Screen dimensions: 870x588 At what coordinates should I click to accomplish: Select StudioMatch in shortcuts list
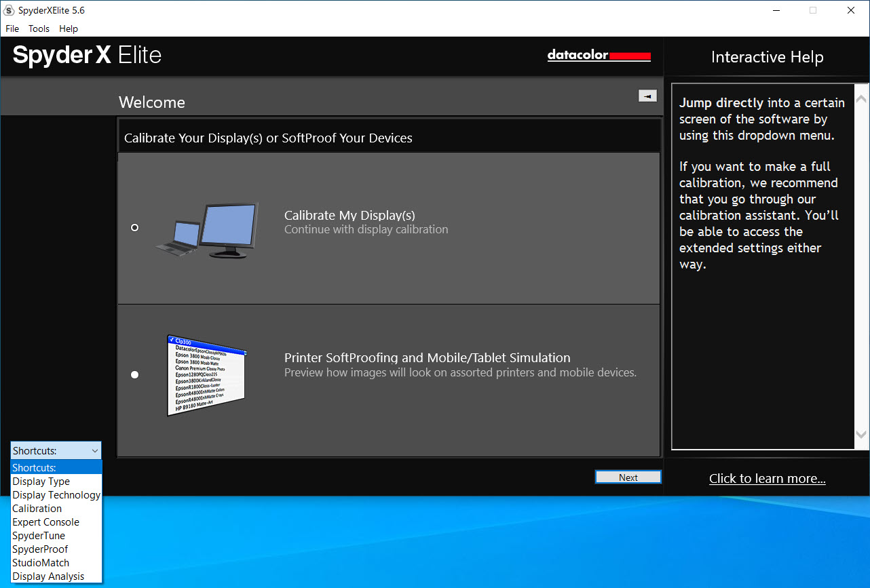click(x=56, y=562)
